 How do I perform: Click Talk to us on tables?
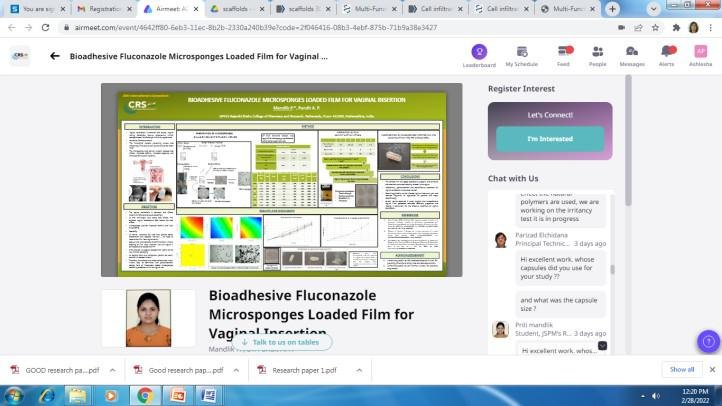coord(281,342)
